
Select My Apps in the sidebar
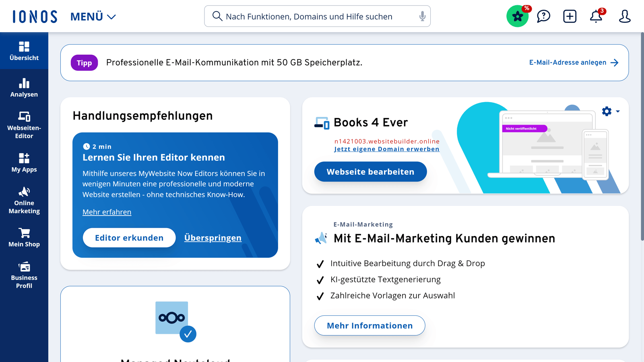click(x=24, y=162)
